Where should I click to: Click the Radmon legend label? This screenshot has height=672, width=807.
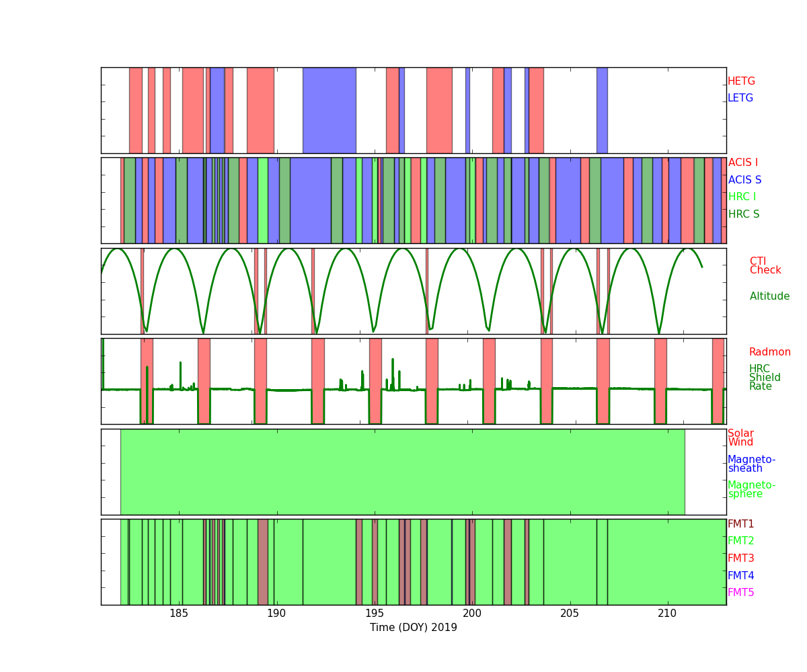click(x=769, y=352)
